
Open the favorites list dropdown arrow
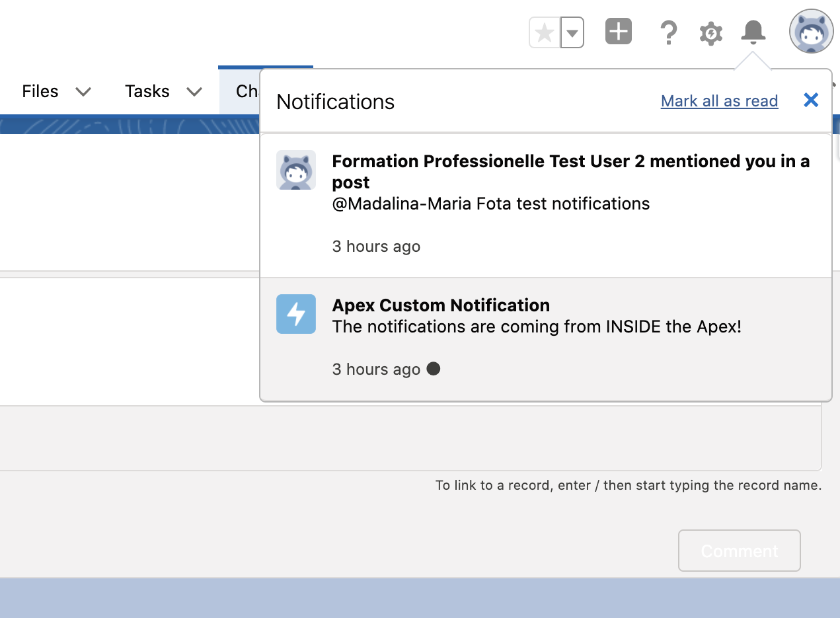tap(572, 32)
